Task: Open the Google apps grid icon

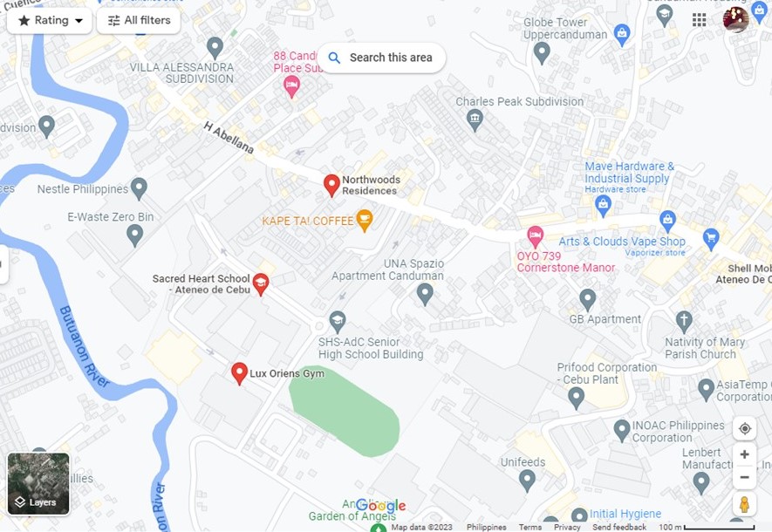Action: pyautogui.click(x=699, y=20)
